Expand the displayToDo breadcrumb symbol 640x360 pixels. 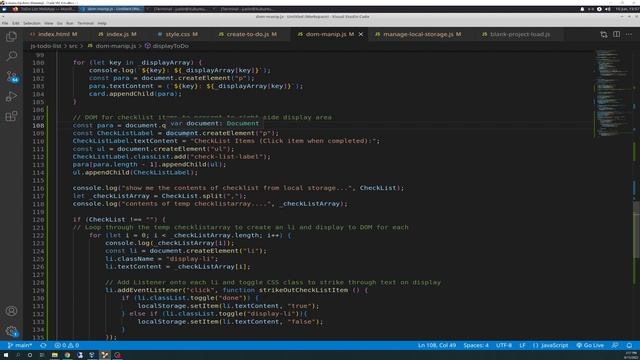[x=167, y=46]
